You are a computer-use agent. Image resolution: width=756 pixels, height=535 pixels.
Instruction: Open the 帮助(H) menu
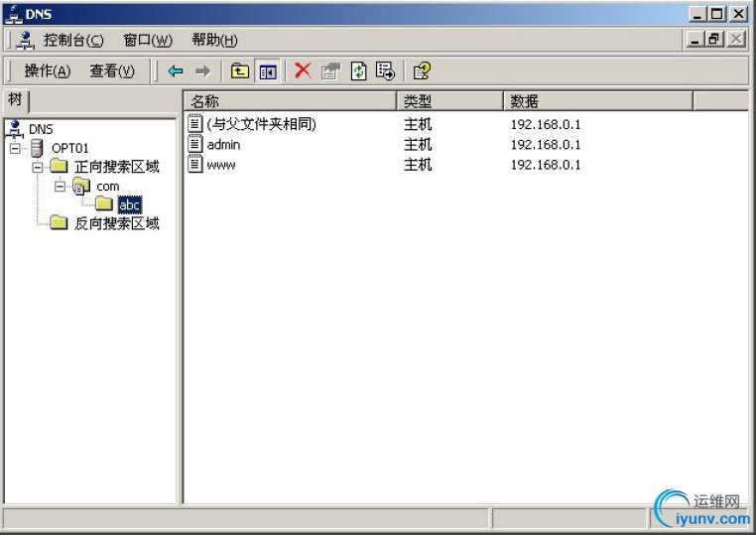click(x=214, y=40)
